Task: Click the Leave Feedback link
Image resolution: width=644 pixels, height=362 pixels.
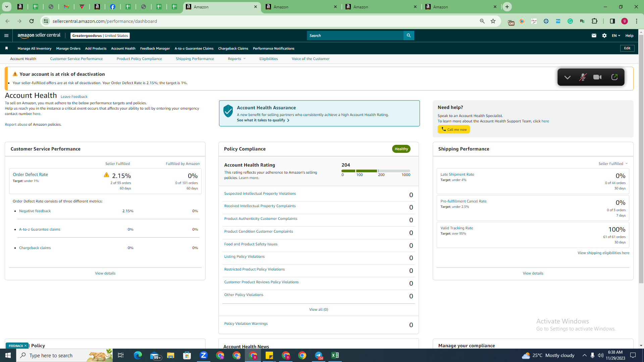Action: tap(74, 97)
